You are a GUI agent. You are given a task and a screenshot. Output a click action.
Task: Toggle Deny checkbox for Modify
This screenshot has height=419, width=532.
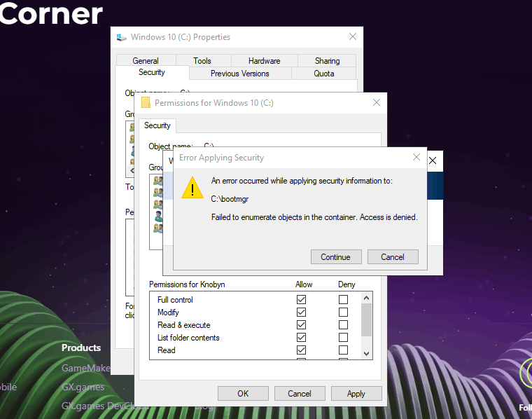click(x=344, y=312)
